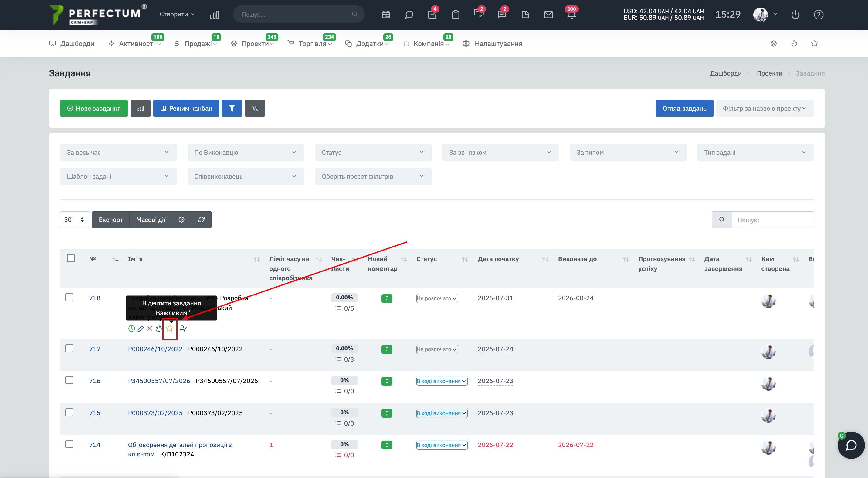This screenshot has width=868, height=478.
Task: Expand the За весь час period dropdown
Action: pyautogui.click(x=118, y=153)
